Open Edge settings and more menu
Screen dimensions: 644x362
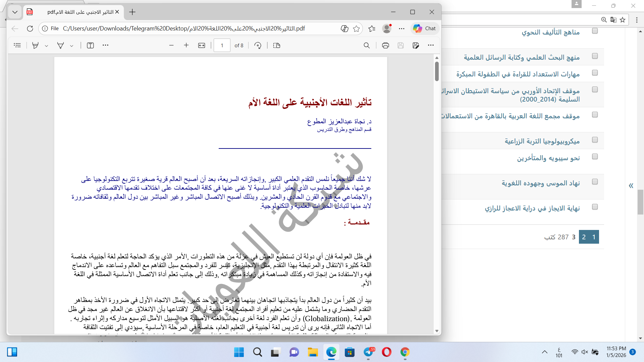pyautogui.click(x=402, y=28)
